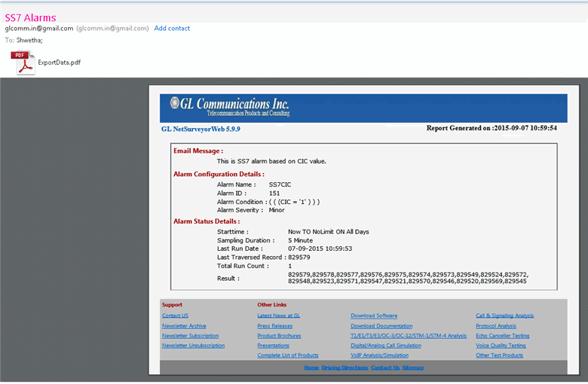The image size is (588, 384).
Task: Open the Press Releases link
Action: click(x=275, y=326)
